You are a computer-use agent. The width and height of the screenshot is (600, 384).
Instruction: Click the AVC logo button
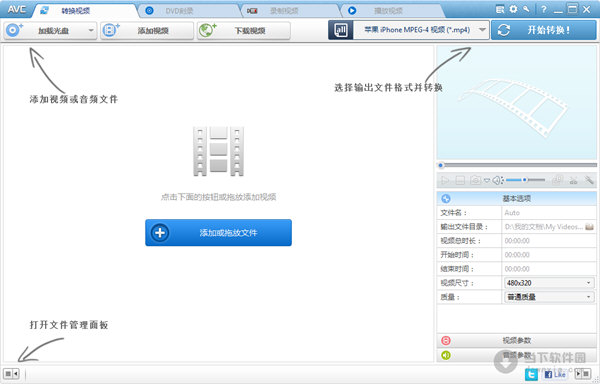tap(16, 9)
